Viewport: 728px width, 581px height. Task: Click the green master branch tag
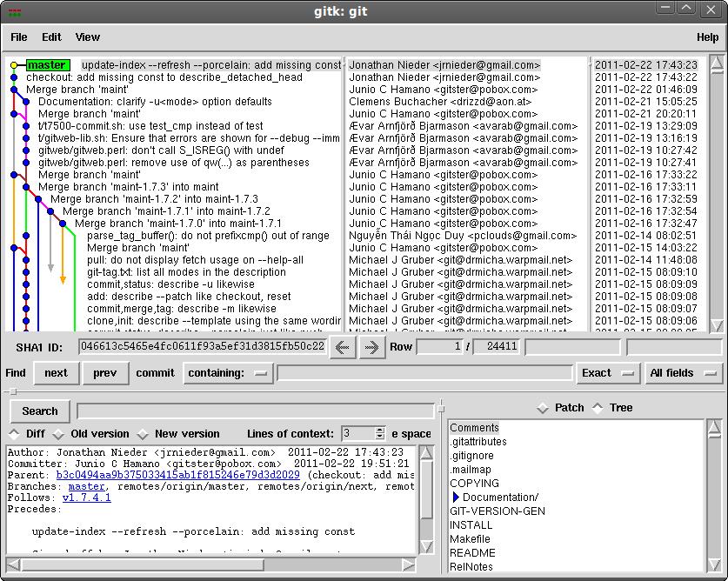pos(47,65)
